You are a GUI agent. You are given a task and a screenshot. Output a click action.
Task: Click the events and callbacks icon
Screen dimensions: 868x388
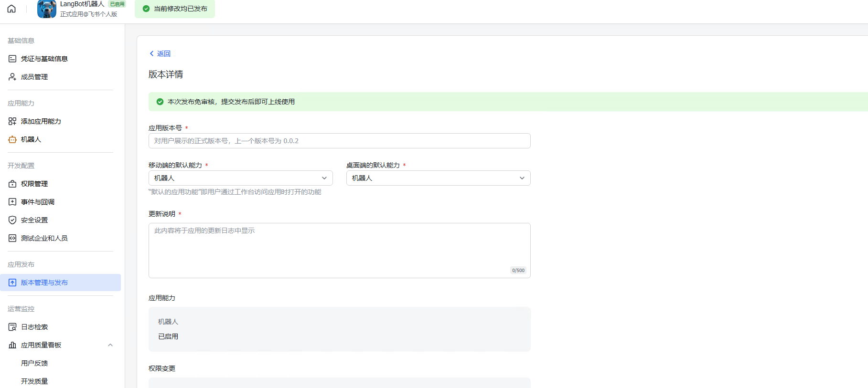tap(12, 202)
